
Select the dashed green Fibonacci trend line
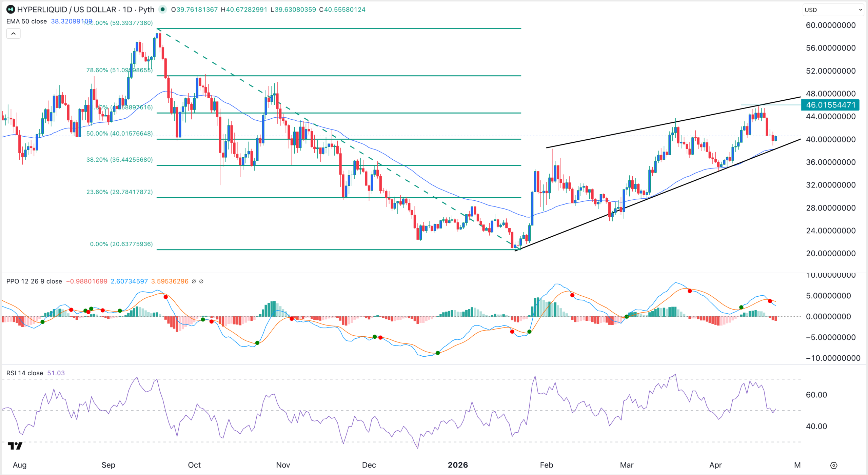(339, 139)
